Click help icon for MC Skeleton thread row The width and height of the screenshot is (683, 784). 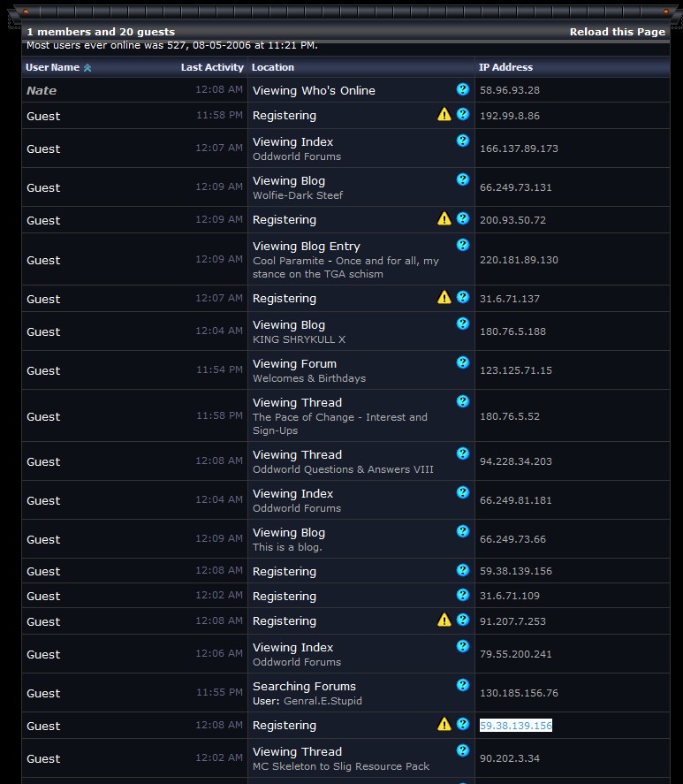[x=462, y=750]
